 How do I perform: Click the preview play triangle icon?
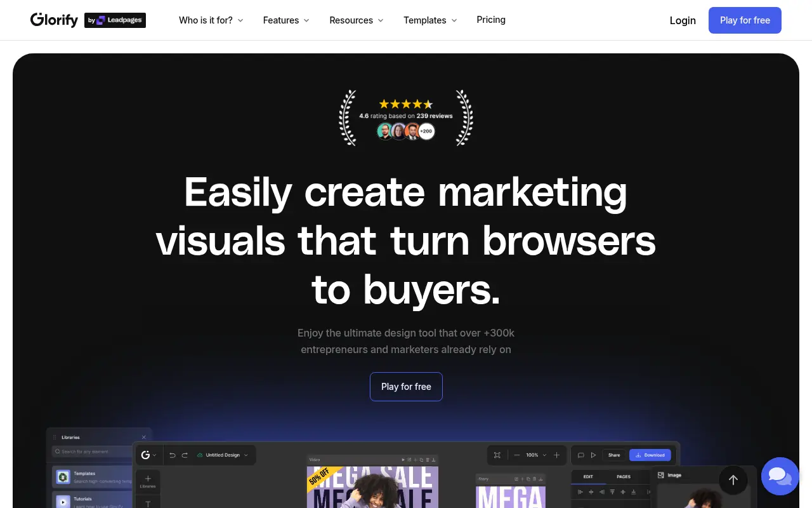point(593,455)
